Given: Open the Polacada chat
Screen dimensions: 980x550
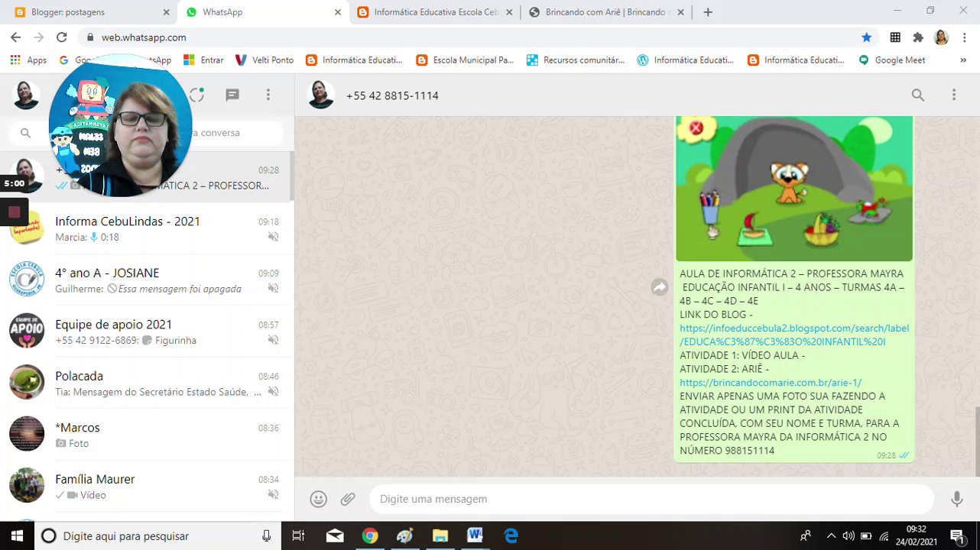Looking at the screenshot, I should click(x=147, y=383).
